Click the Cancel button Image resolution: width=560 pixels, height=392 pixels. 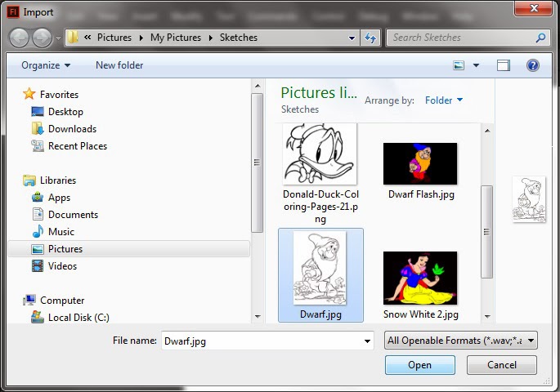point(501,365)
